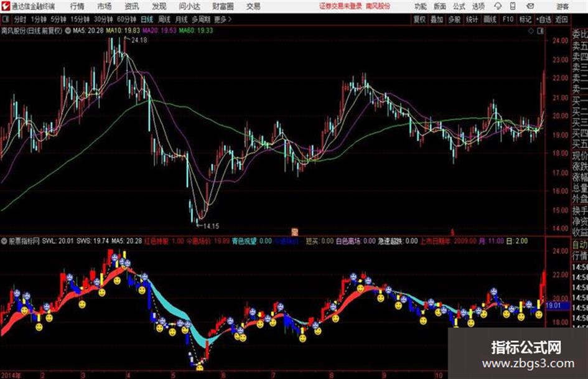Click the 复权 button
Screen dimensions: 588x379
pos(419,19)
